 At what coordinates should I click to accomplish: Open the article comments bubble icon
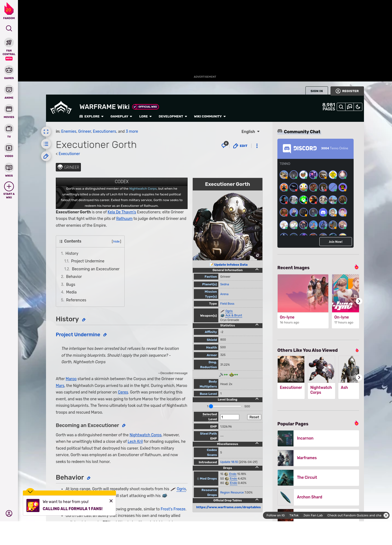[x=224, y=145]
